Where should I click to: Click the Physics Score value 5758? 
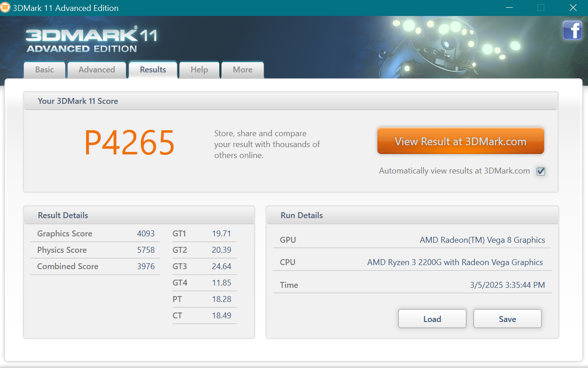(146, 250)
